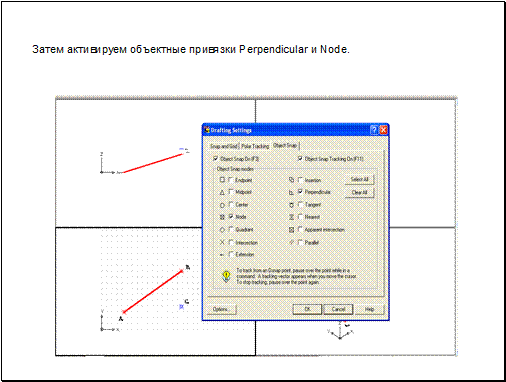Enable the Quadrant snap checkbox

[x=231, y=229]
